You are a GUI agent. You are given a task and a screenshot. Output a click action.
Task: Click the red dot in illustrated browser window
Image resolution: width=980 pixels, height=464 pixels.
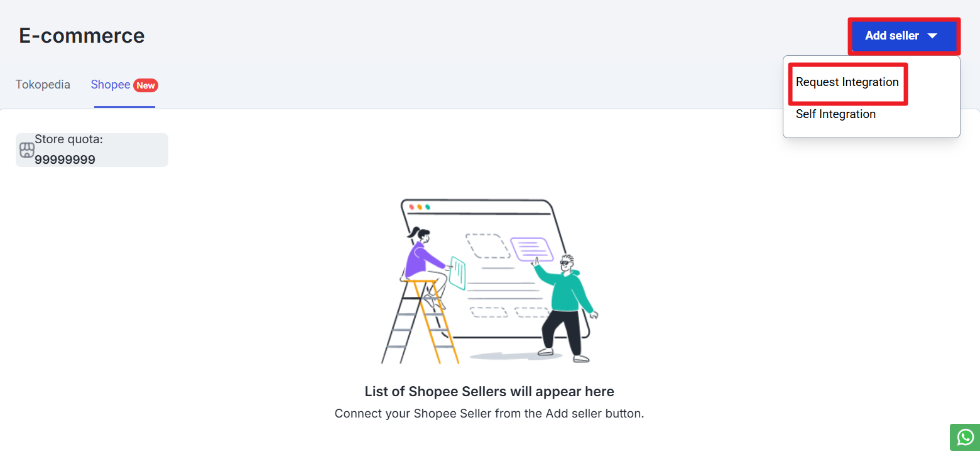412,207
